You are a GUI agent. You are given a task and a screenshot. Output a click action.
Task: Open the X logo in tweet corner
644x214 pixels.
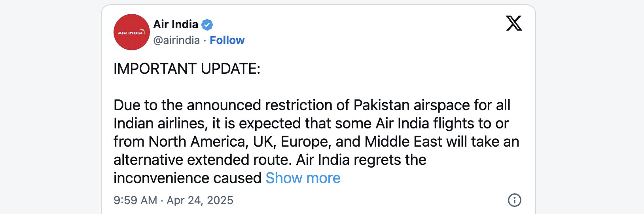click(x=514, y=23)
